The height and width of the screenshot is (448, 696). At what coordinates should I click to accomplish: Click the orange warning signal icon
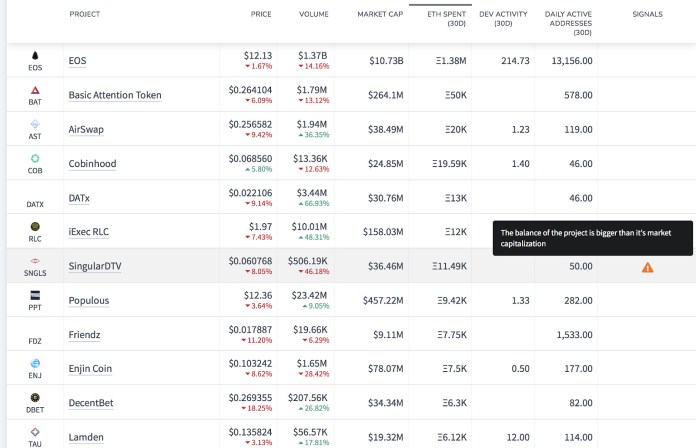pyautogui.click(x=648, y=267)
